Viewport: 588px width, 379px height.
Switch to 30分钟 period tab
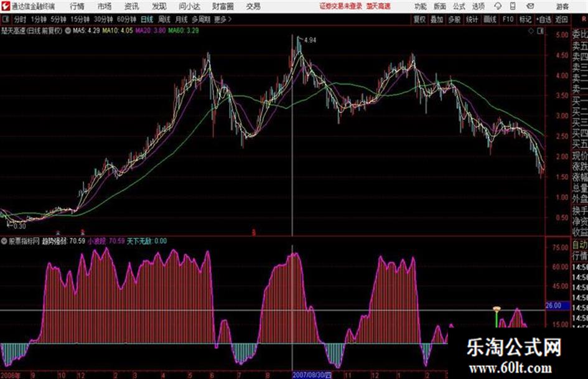tap(103, 19)
